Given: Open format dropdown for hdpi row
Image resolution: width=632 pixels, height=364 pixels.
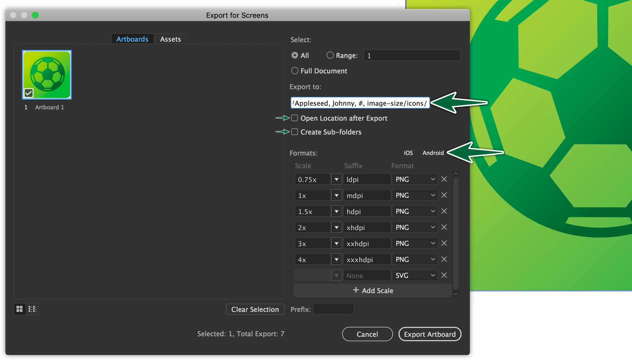Looking at the screenshot, I should (x=415, y=211).
